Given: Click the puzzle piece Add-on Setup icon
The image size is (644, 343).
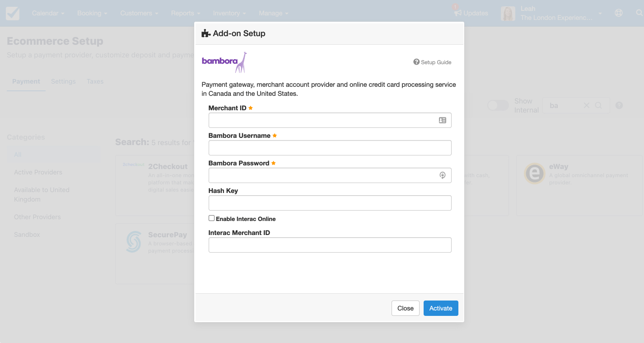Looking at the screenshot, I should [x=206, y=33].
